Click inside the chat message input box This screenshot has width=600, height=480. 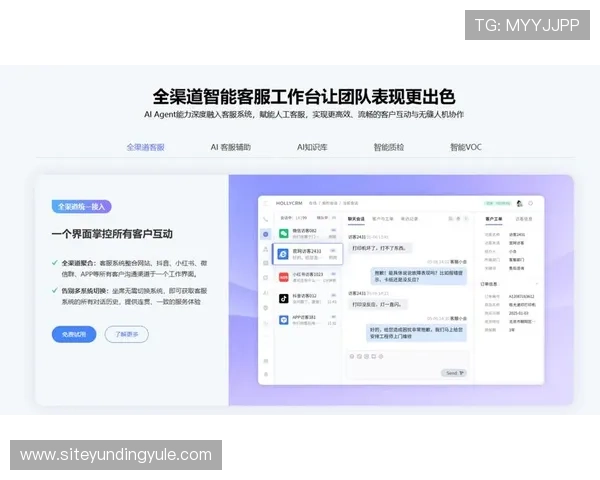tap(408, 364)
